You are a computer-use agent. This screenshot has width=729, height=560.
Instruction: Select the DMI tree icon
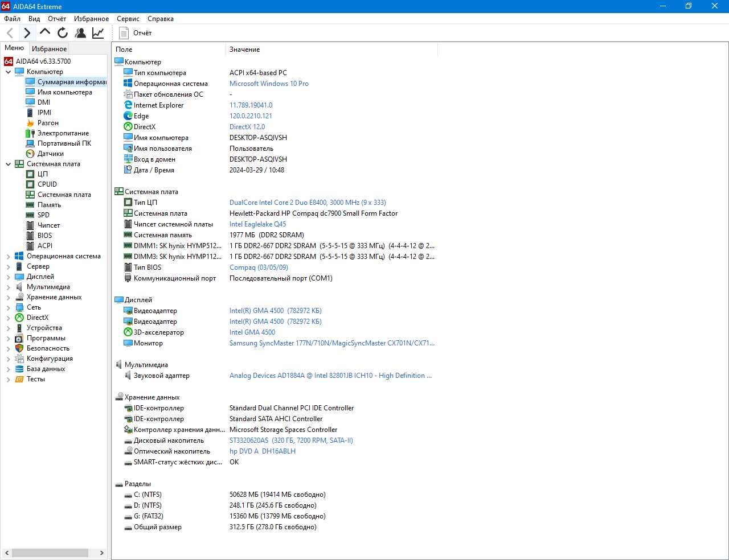tap(30, 102)
